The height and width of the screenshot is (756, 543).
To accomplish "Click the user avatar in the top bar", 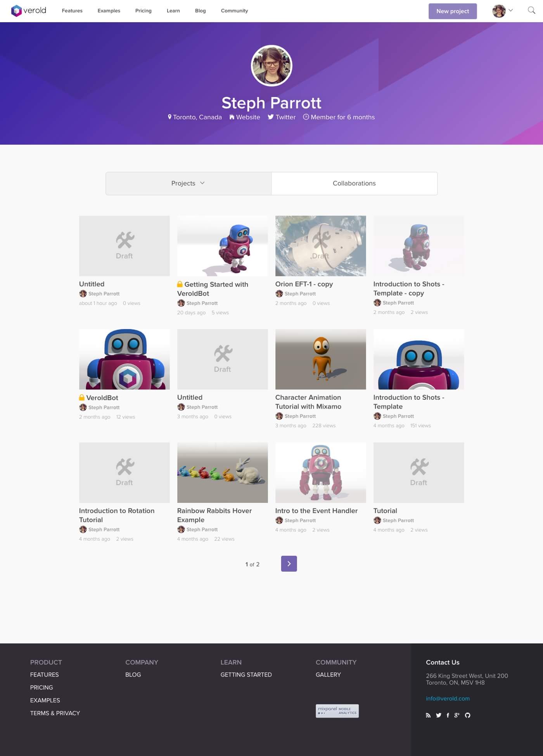I will click(x=499, y=11).
